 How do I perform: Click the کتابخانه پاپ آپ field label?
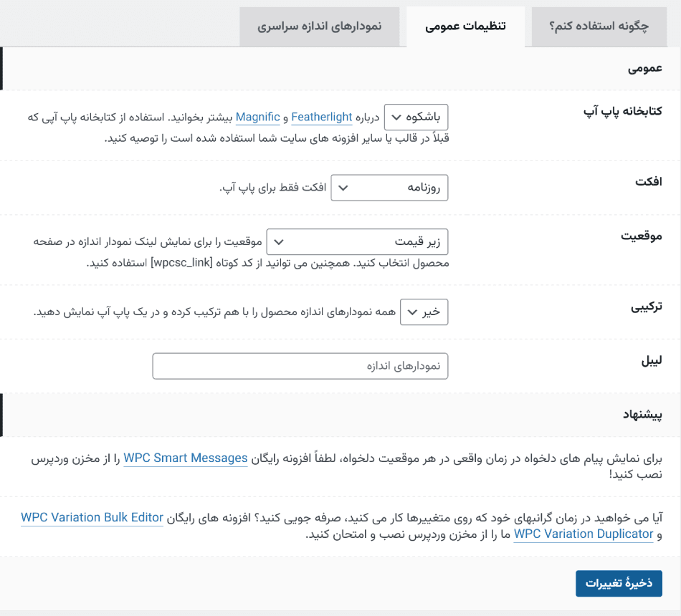tap(623, 112)
